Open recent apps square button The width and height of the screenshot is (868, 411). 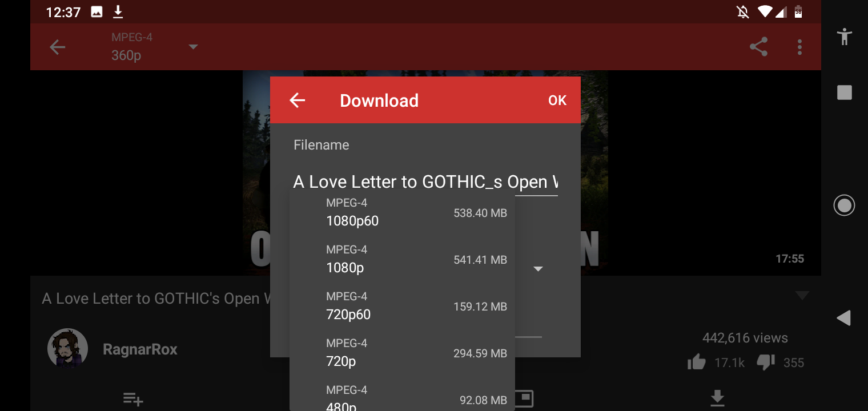click(x=844, y=92)
